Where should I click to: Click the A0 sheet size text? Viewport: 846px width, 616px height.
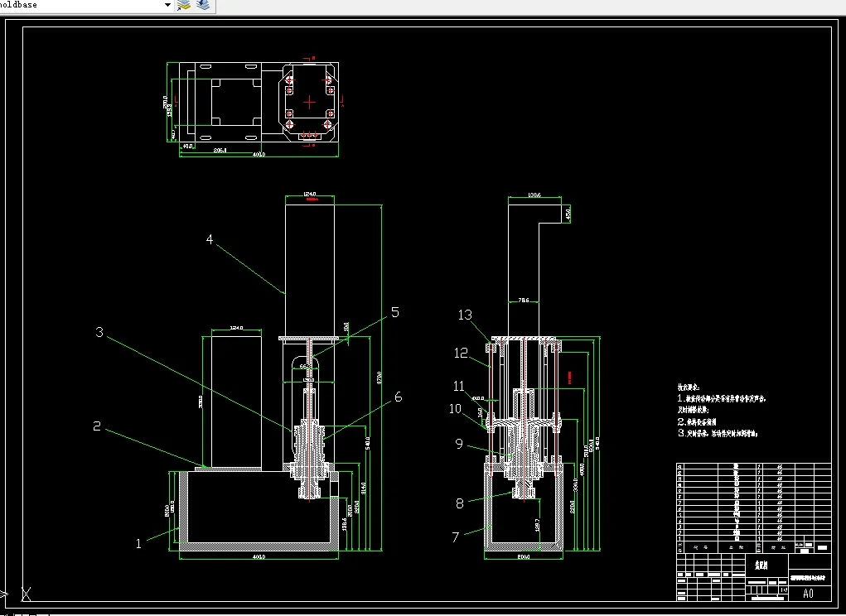coord(808,594)
